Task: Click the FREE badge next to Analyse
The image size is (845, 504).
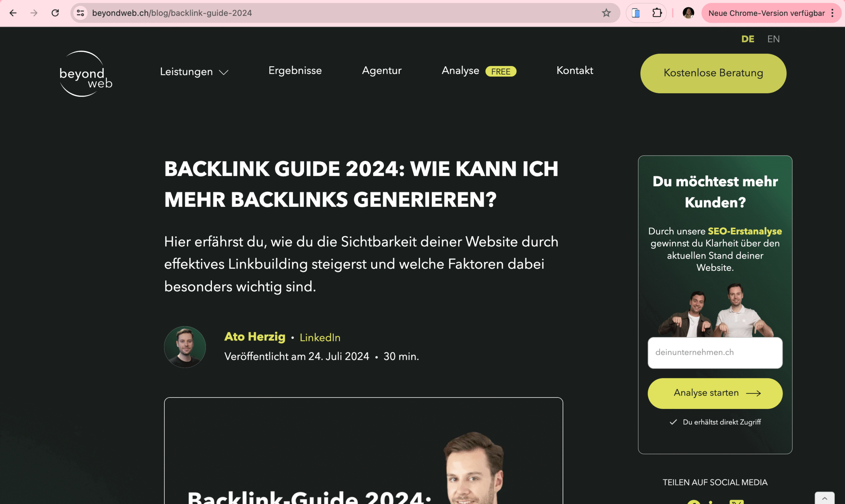Action: click(x=501, y=71)
